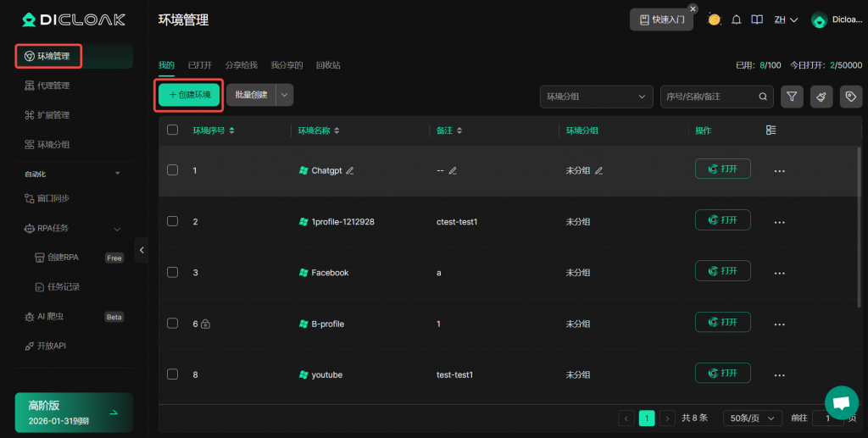The height and width of the screenshot is (438, 868).
Task: Click the tag label icon
Action: pos(850,97)
